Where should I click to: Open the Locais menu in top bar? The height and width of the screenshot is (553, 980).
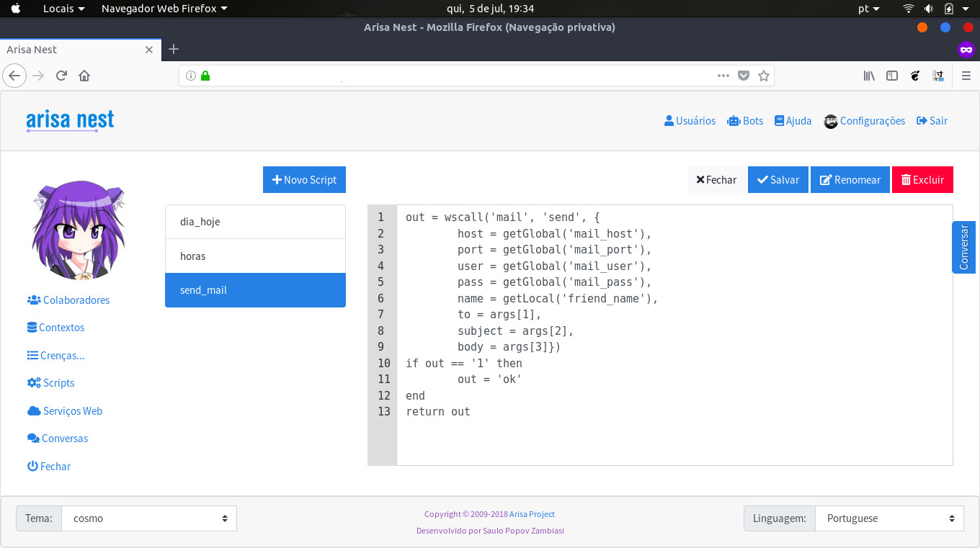(x=63, y=9)
